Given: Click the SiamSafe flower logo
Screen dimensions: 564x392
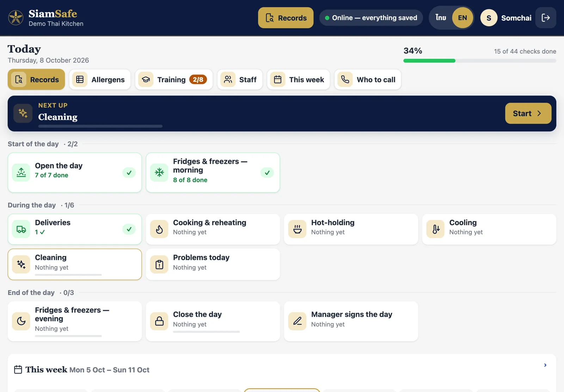Looking at the screenshot, I should (16, 18).
